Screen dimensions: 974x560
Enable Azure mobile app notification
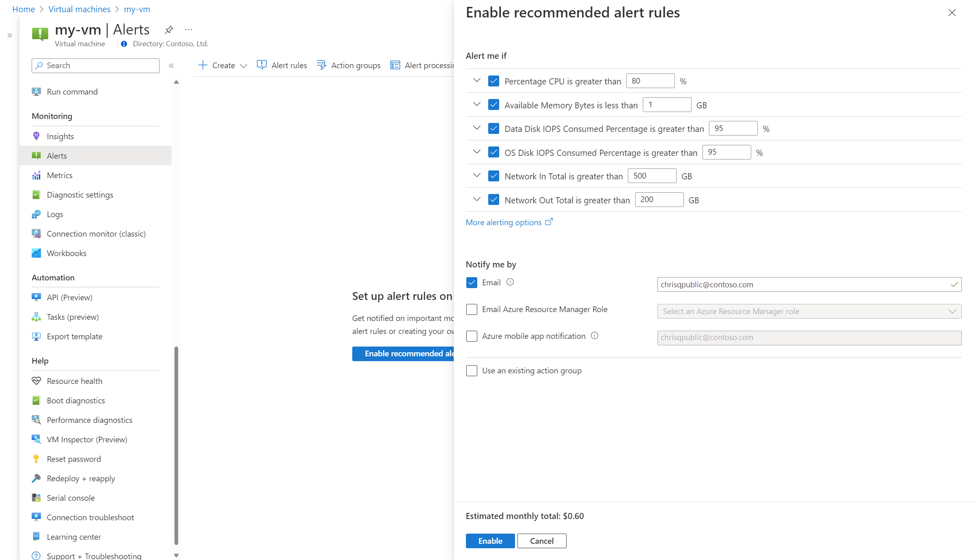coord(471,336)
